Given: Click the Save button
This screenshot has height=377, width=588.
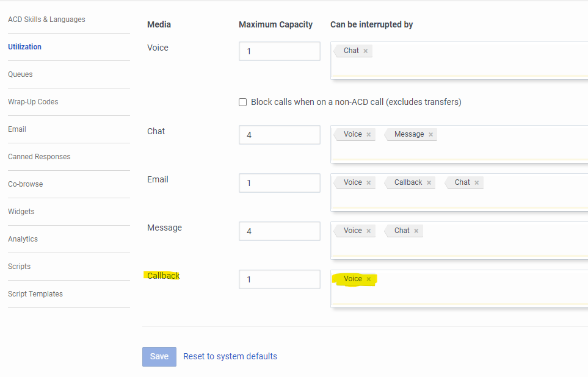Looking at the screenshot, I should (159, 357).
